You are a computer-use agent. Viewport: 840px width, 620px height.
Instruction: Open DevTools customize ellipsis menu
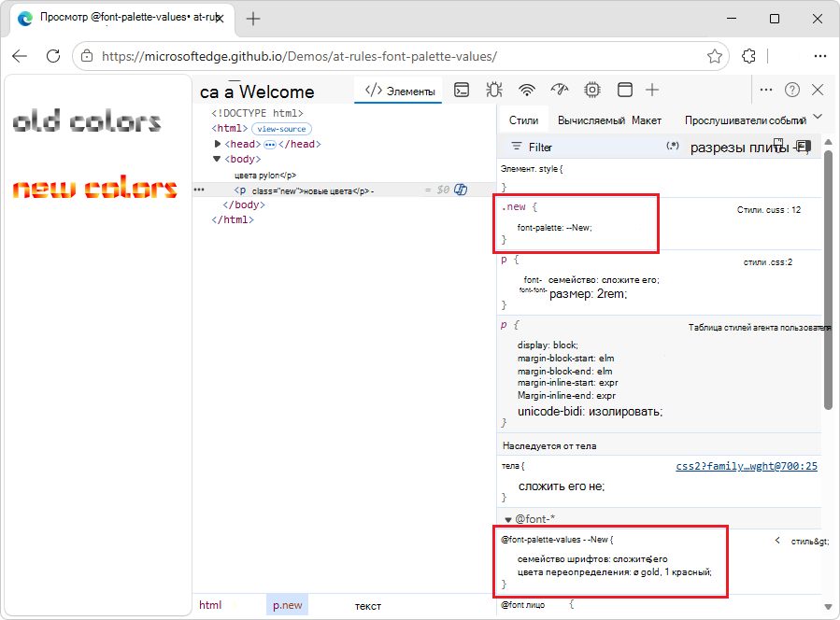[766, 90]
